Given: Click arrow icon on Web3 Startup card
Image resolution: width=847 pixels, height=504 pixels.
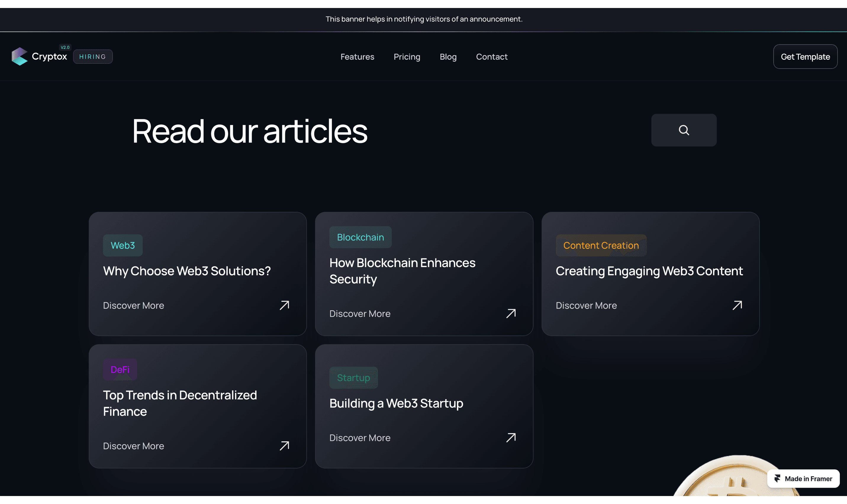Looking at the screenshot, I should tap(511, 437).
